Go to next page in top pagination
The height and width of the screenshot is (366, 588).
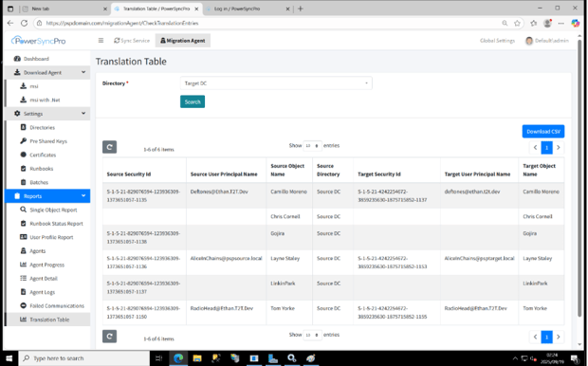pos(559,147)
